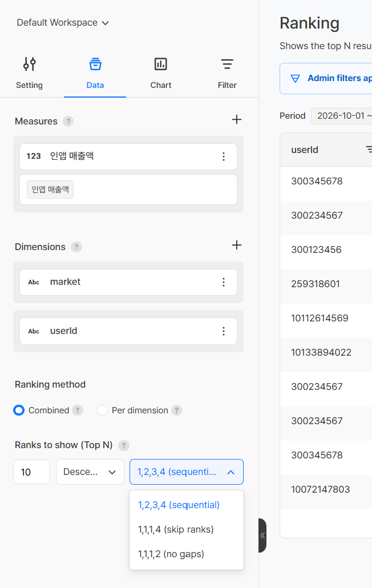Expand the Default Workspace dropdown

[63, 22]
